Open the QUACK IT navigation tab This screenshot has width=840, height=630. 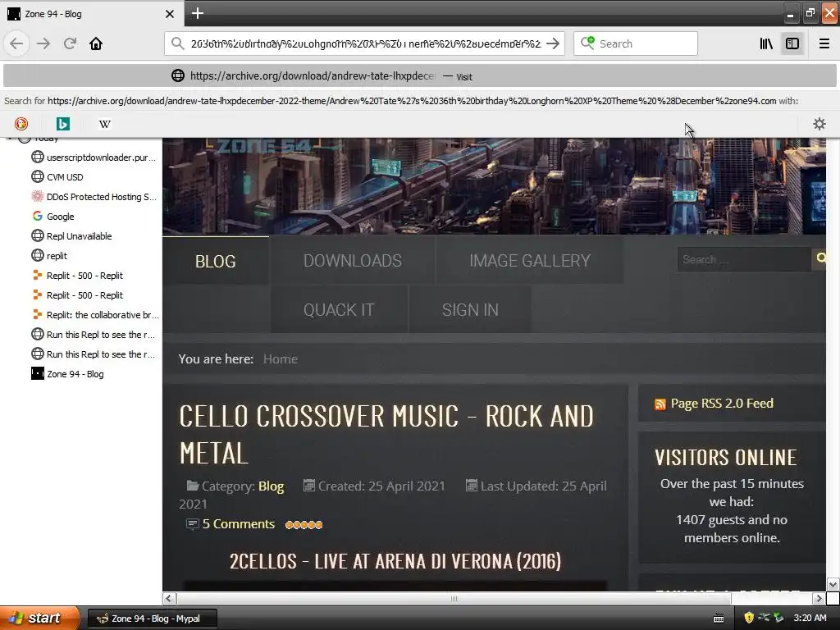pyautogui.click(x=339, y=309)
